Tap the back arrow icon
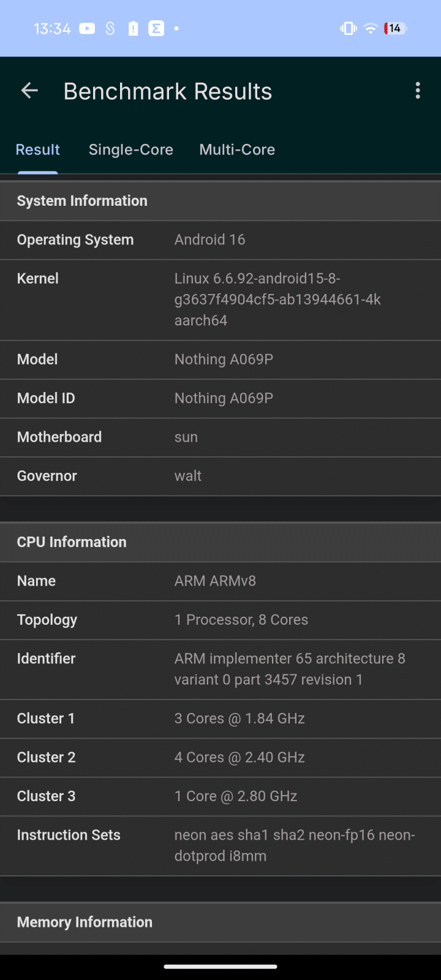This screenshot has height=980, width=441. 29,91
